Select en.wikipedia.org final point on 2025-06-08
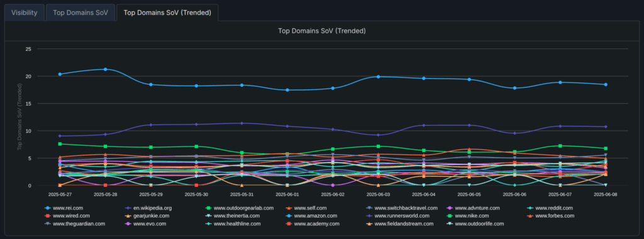 click(x=606, y=126)
